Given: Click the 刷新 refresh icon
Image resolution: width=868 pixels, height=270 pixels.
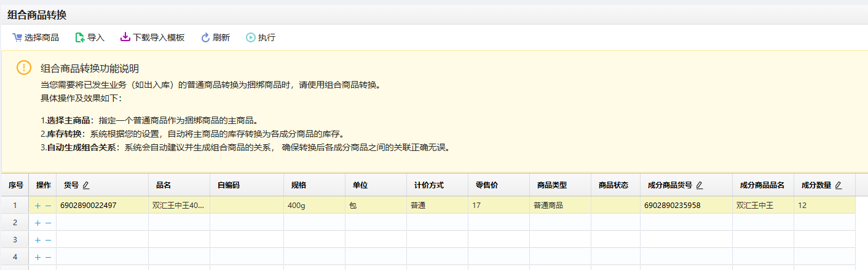Looking at the screenshot, I should pyautogui.click(x=205, y=37).
